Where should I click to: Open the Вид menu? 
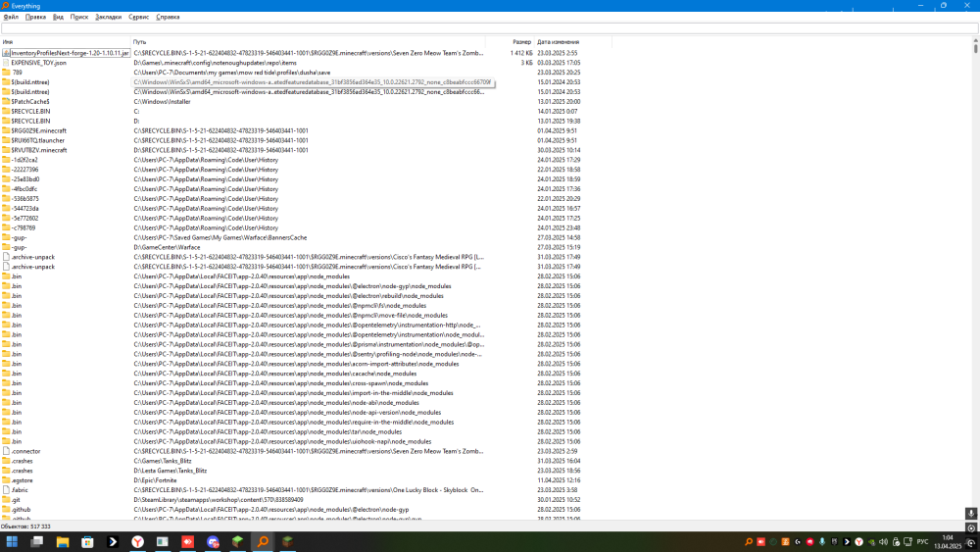(x=58, y=17)
